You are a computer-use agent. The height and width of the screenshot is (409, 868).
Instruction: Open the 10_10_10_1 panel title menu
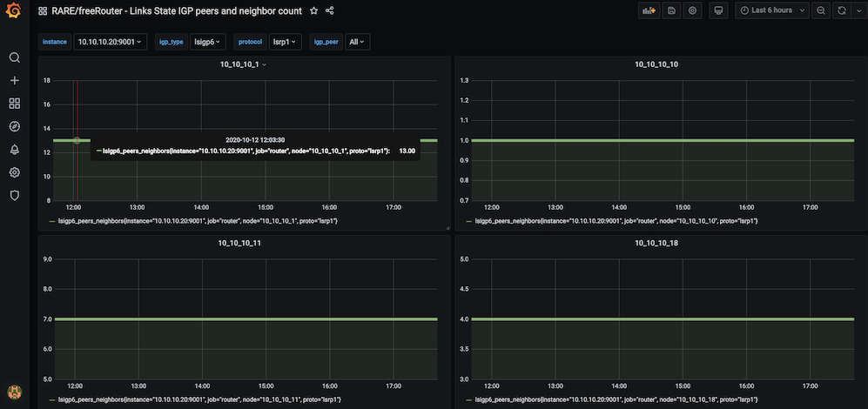[242, 64]
